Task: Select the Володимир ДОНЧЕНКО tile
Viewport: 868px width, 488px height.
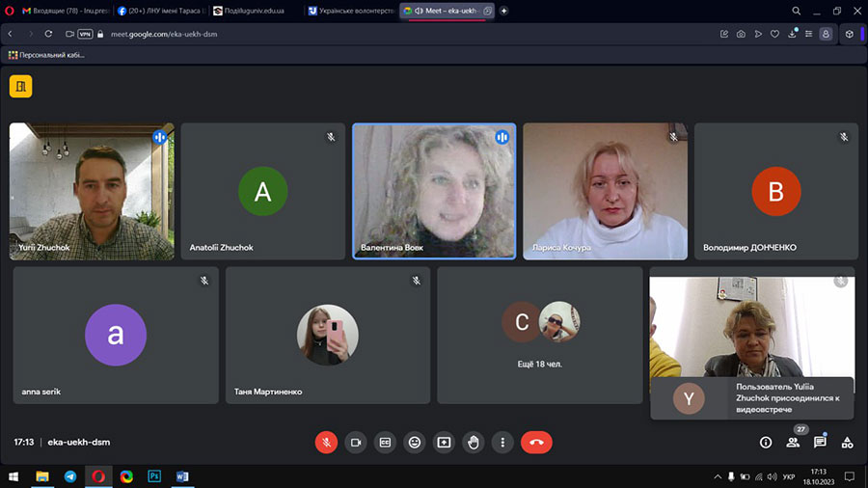Action: click(x=776, y=191)
